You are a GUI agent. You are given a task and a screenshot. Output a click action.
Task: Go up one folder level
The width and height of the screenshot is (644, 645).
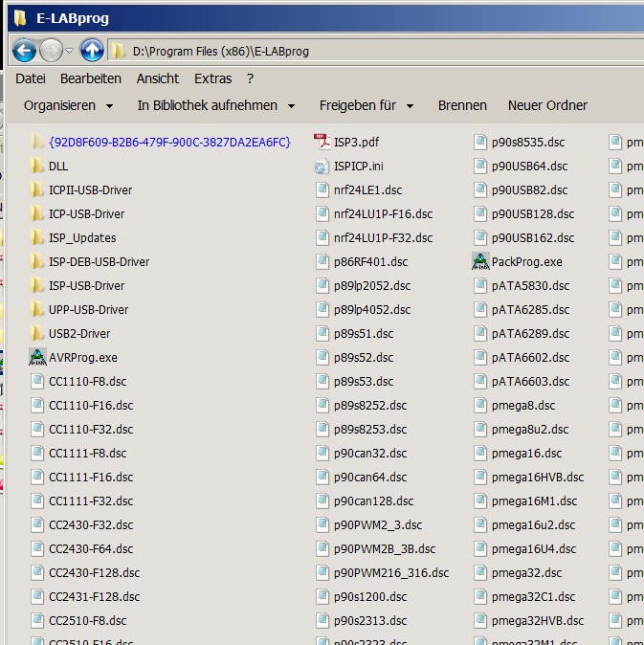point(92,51)
